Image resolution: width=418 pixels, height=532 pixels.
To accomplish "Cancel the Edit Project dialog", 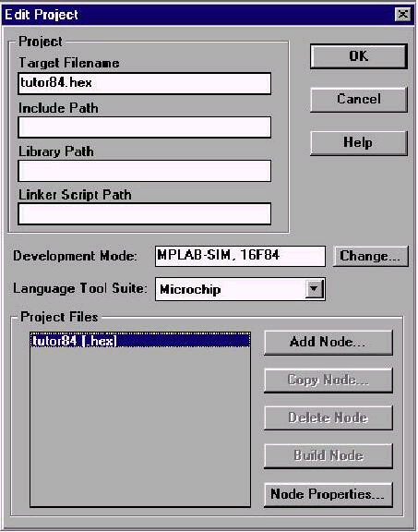I will [359, 100].
